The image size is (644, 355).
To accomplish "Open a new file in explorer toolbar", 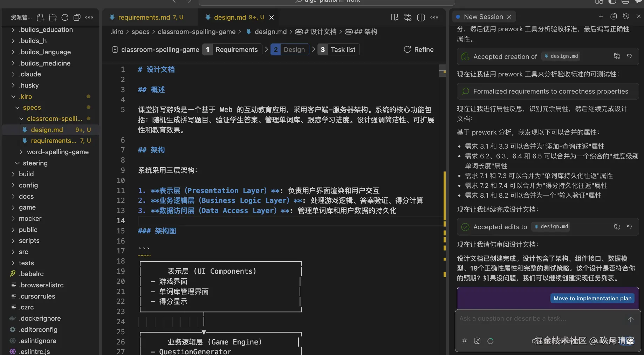I will [40, 17].
